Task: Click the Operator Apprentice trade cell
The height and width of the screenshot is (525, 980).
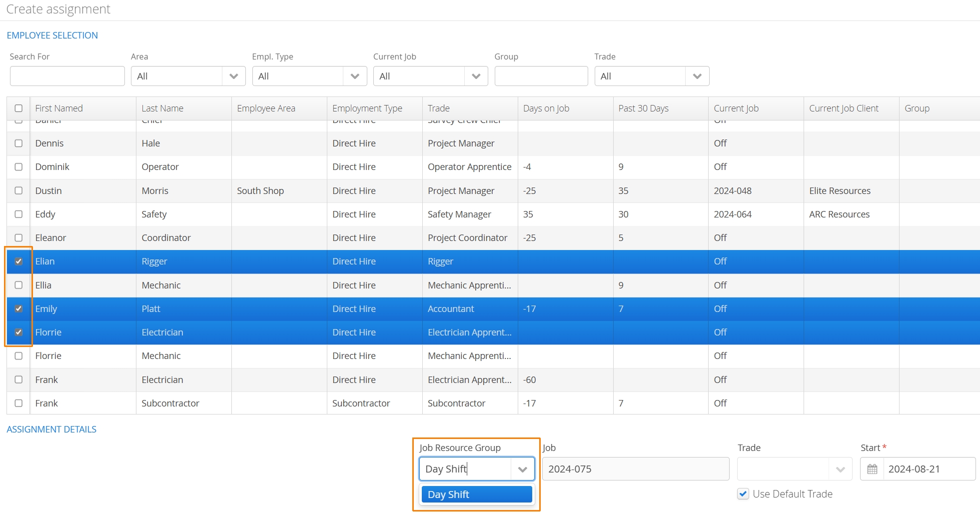Action: coord(469,167)
